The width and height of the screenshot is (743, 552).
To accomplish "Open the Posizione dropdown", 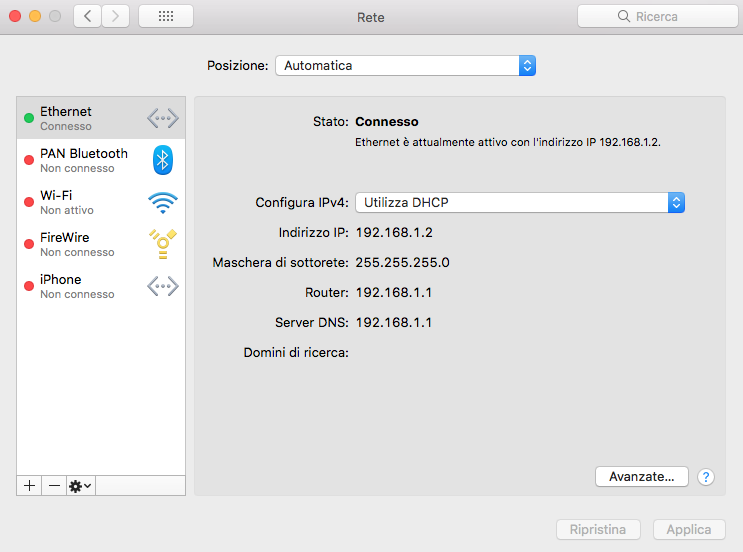I will 405,65.
